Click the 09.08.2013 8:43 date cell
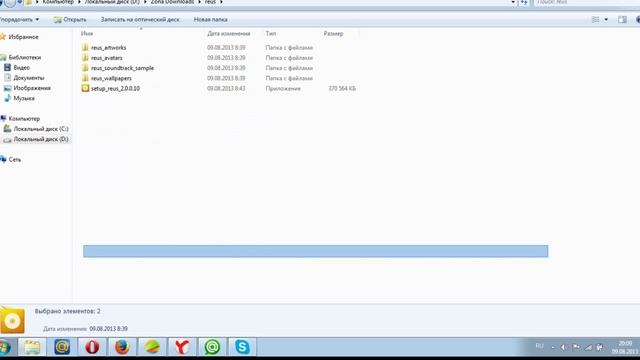The width and height of the screenshot is (640, 360). click(226, 88)
